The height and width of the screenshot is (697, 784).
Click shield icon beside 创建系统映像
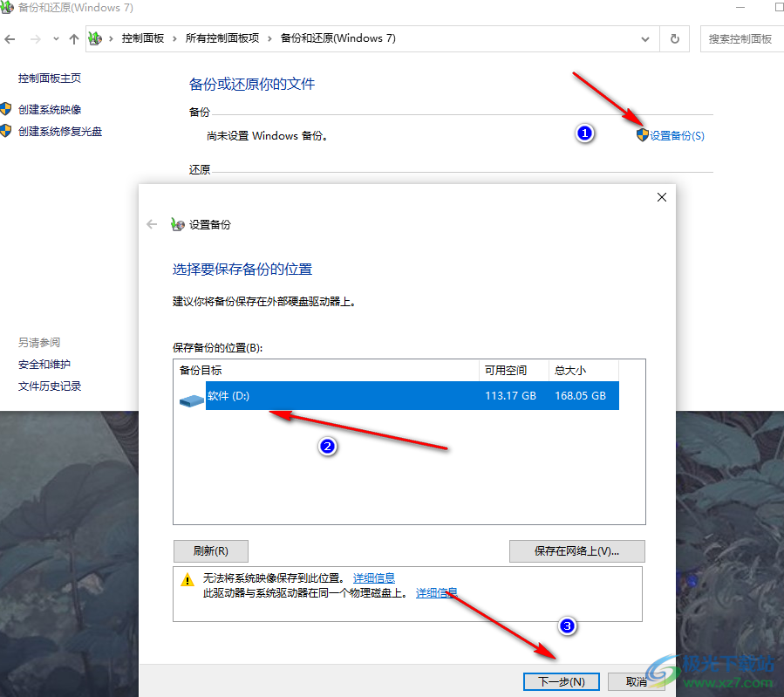[6, 109]
